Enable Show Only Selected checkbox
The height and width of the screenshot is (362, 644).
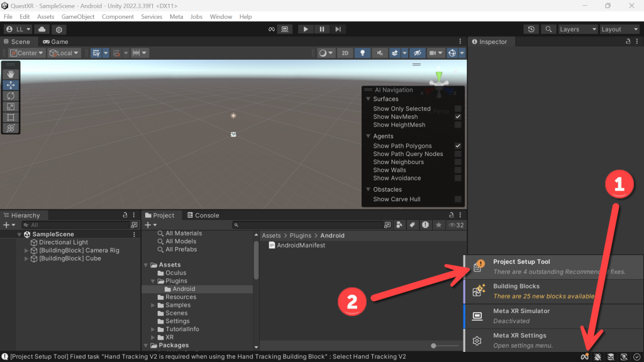point(458,109)
